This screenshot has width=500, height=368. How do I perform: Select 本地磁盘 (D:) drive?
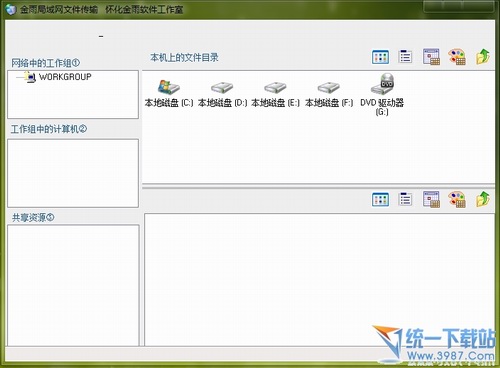tap(222, 94)
